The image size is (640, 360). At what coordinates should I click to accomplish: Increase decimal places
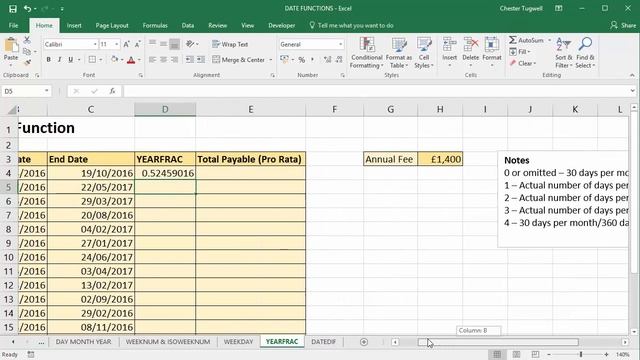[x=327, y=60]
